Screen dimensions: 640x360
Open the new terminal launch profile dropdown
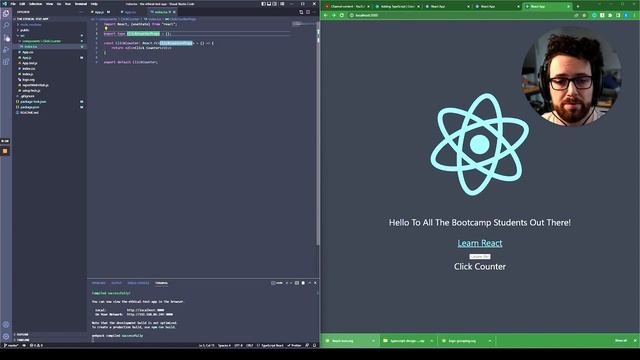coord(291,283)
